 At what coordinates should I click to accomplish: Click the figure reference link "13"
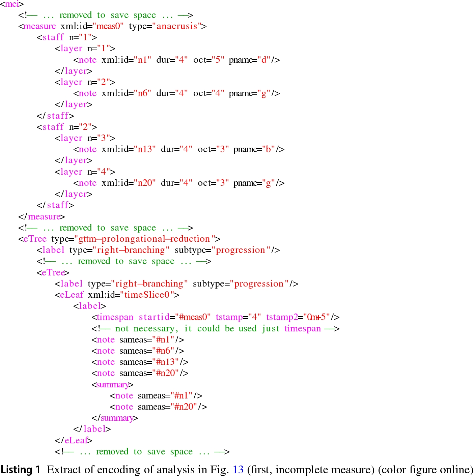238,470
